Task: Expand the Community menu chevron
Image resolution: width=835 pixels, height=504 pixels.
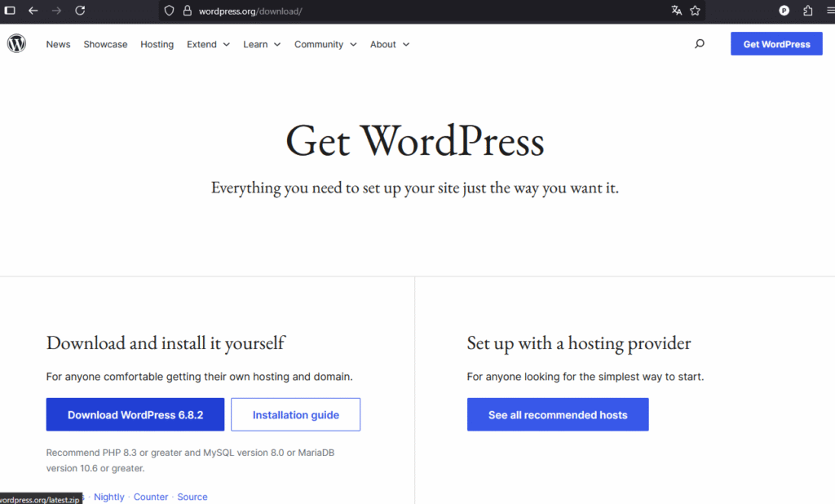Action: click(x=353, y=45)
